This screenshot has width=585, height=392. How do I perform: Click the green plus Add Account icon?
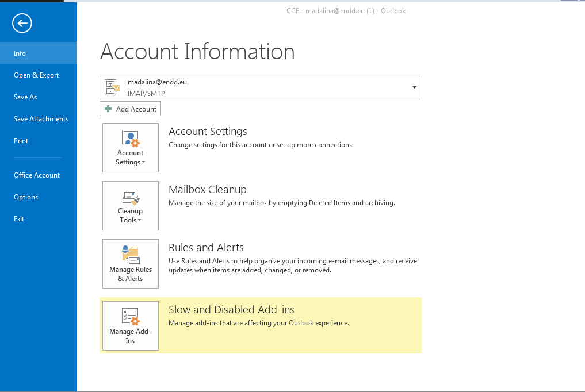[x=108, y=109]
